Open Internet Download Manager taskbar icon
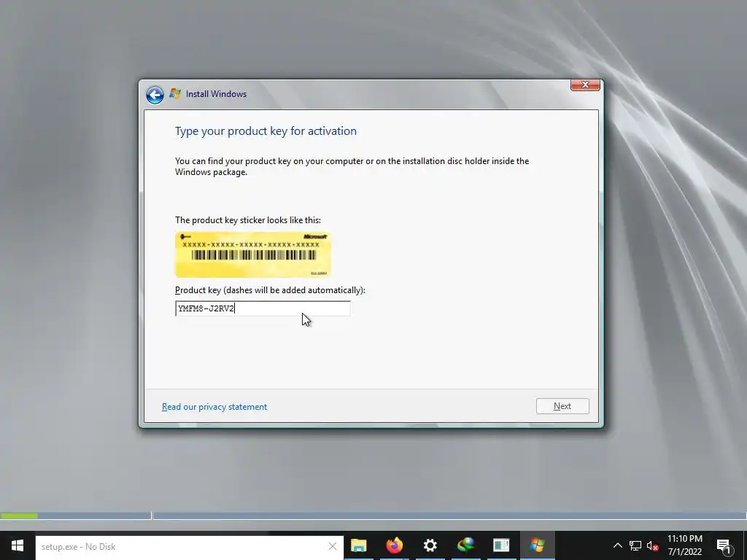The height and width of the screenshot is (560, 747). 465,545
